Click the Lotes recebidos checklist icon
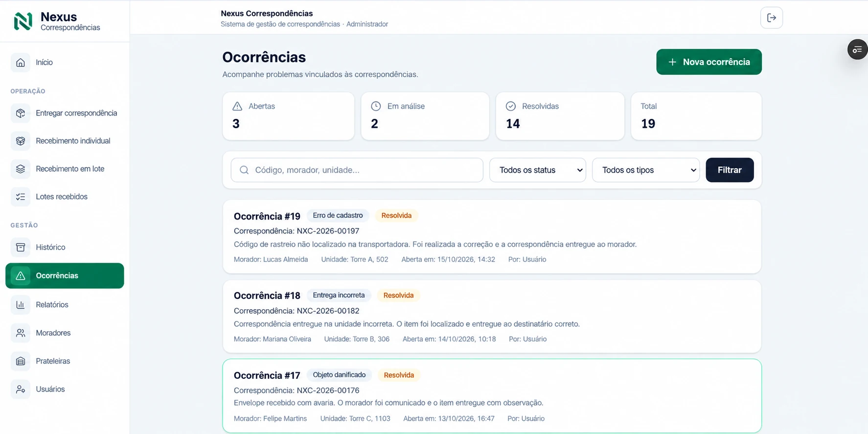The image size is (868, 434). [x=21, y=197]
